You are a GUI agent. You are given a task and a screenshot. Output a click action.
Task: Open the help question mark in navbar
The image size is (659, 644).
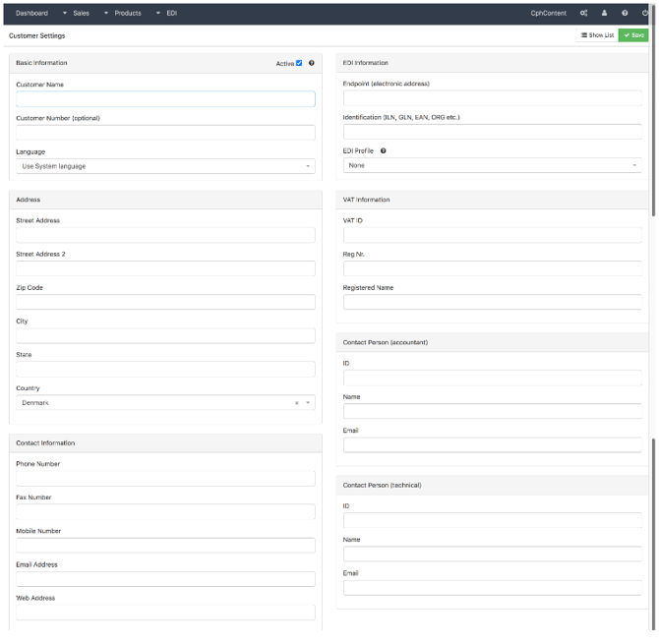(625, 13)
